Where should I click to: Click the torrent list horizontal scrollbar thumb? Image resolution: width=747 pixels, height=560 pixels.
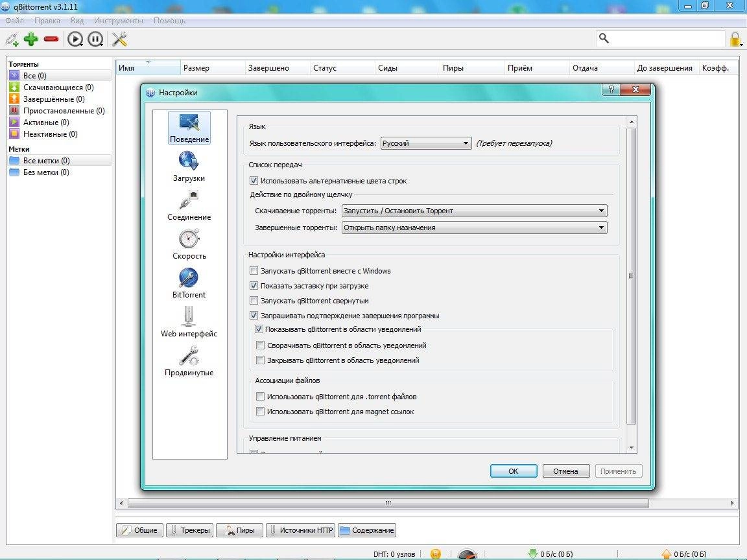(x=388, y=503)
